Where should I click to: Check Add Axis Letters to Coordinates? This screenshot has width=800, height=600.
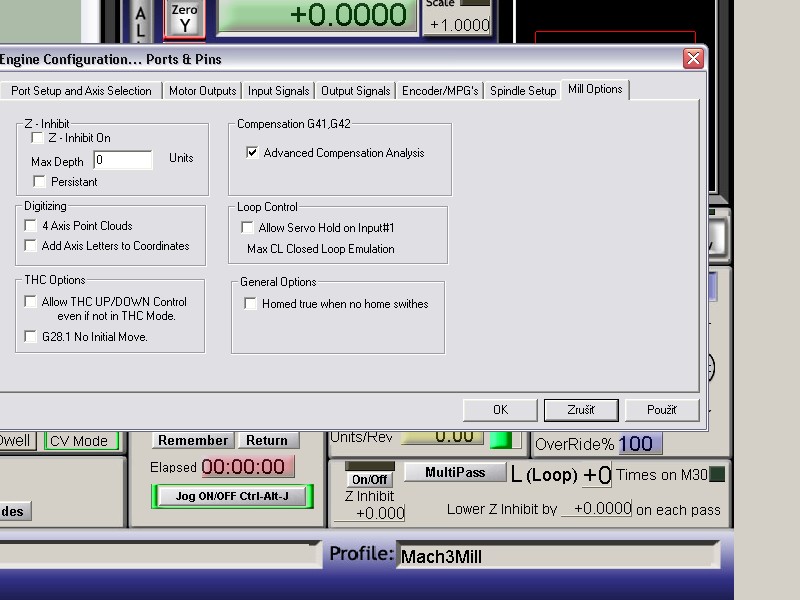point(31,246)
